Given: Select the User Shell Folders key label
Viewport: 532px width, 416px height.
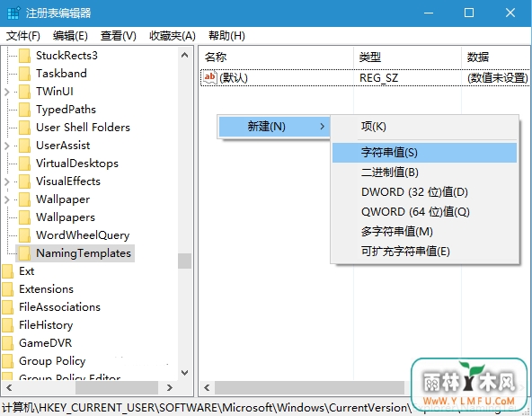Looking at the screenshot, I should pos(83,128).
